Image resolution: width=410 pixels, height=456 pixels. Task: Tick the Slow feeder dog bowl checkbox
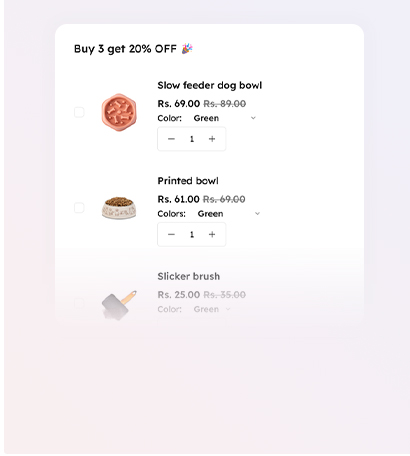[79, 112]
